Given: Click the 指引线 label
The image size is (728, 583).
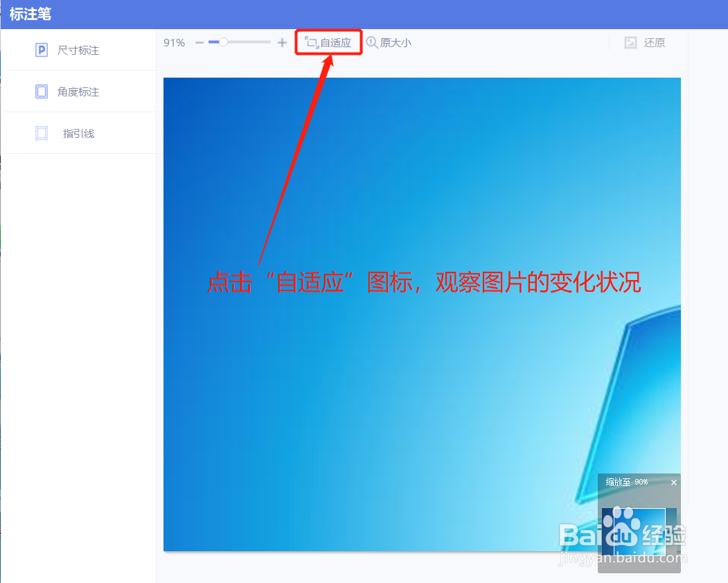Looking at the screenshot, I should (x=78, y=134).
